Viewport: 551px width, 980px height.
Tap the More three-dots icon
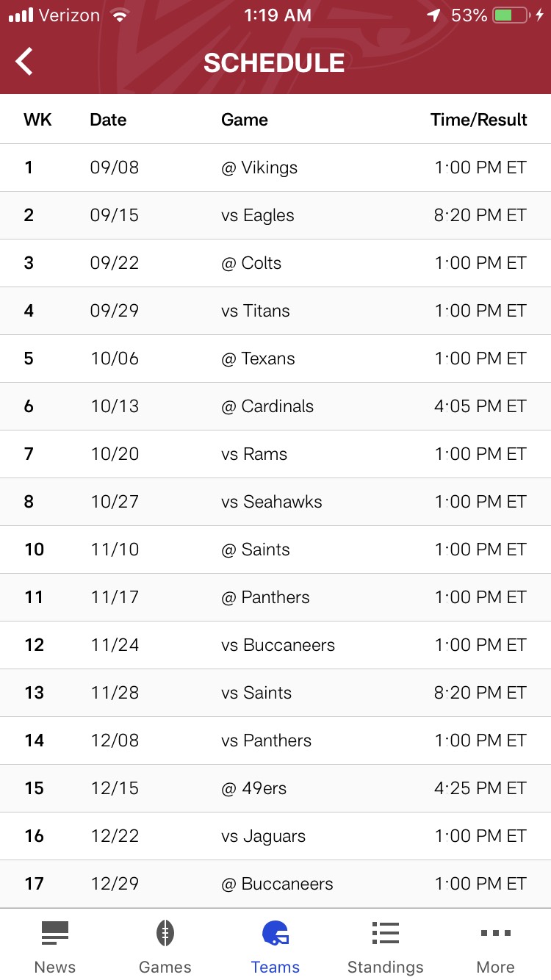point(496,933)
